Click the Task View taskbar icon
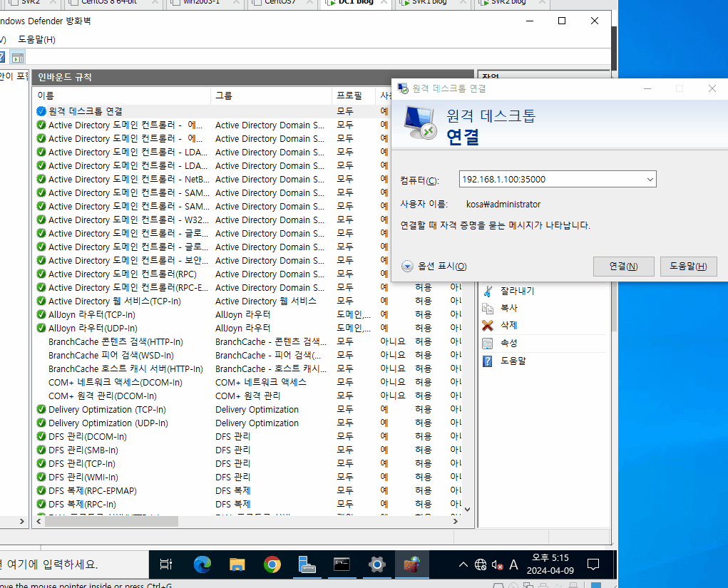This screenshot has height=588, width=728. pos(165,564)
